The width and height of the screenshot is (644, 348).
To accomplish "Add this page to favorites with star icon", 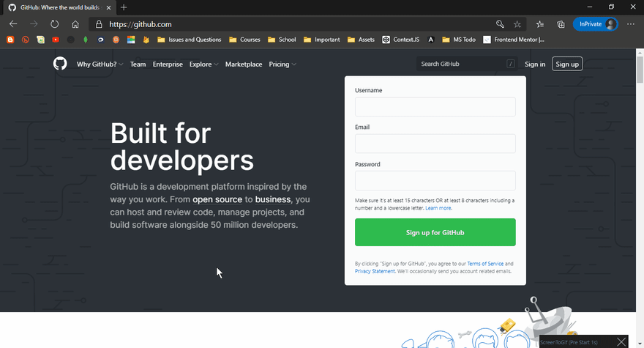I will pos(517,24).
